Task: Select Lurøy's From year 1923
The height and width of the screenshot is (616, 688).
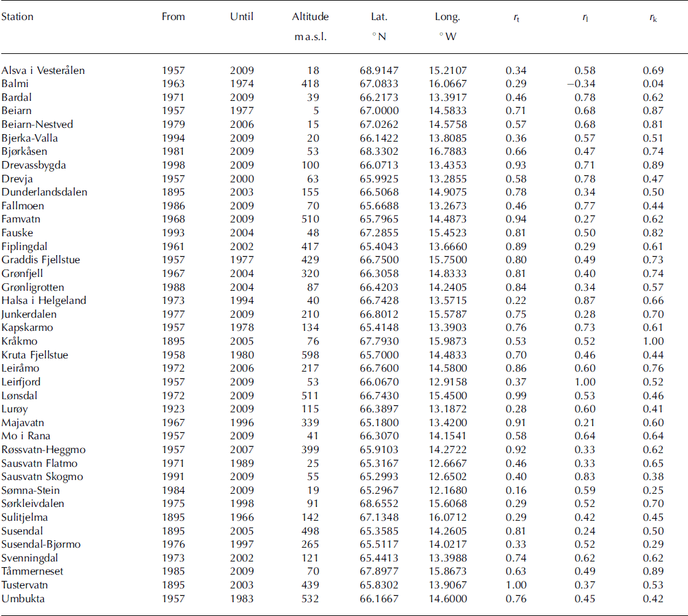Action: click(x=174, y=409)
